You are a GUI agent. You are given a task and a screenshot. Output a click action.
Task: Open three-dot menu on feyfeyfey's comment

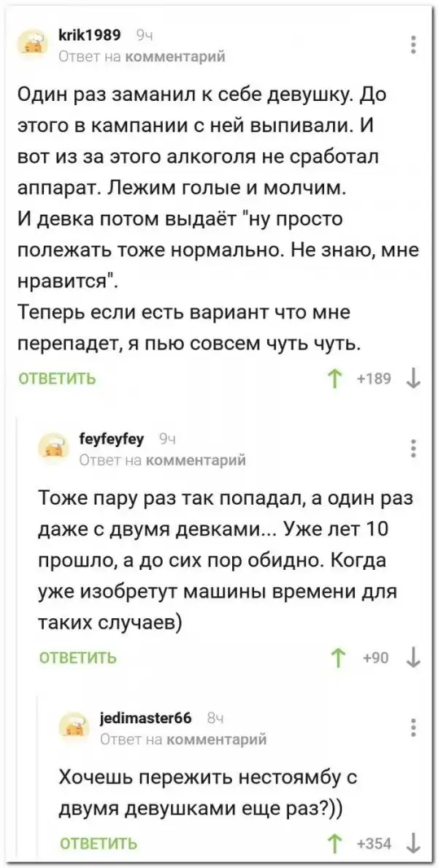pos(414,448)
